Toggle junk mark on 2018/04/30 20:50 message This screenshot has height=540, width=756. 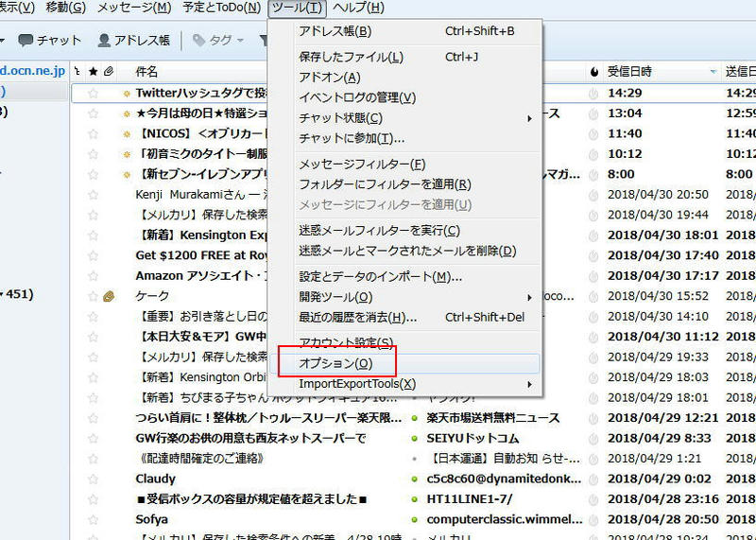coord(593,195)
